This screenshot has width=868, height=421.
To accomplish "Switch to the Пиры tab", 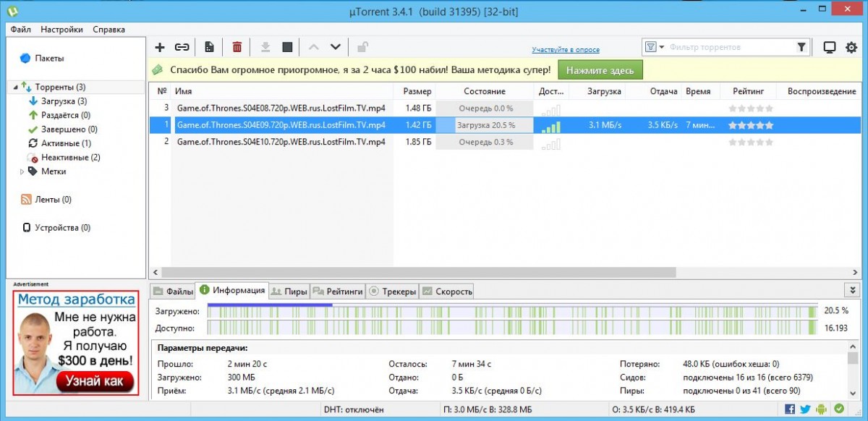I will tap(289, 292).
